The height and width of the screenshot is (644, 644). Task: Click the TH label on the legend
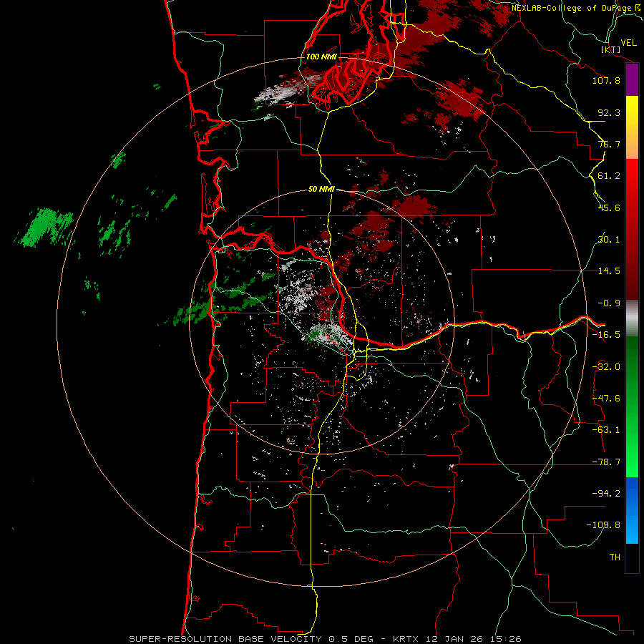point(615,557)
